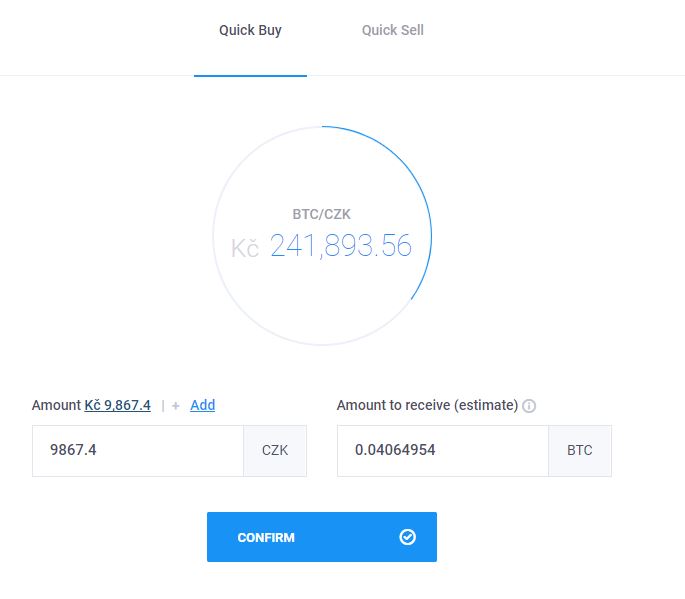Focus the BTC amount to receive field
685x599 pixels.
click(x=443, y=450)
